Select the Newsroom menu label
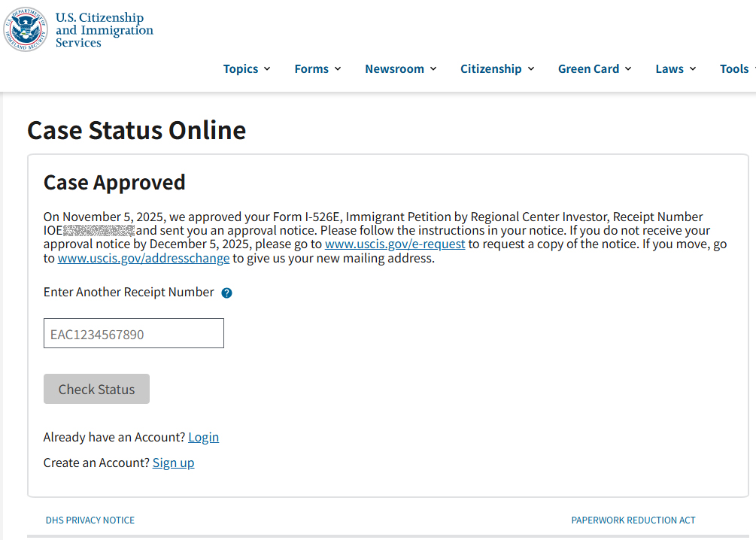756x540 pixels. (x=394, y=69)
